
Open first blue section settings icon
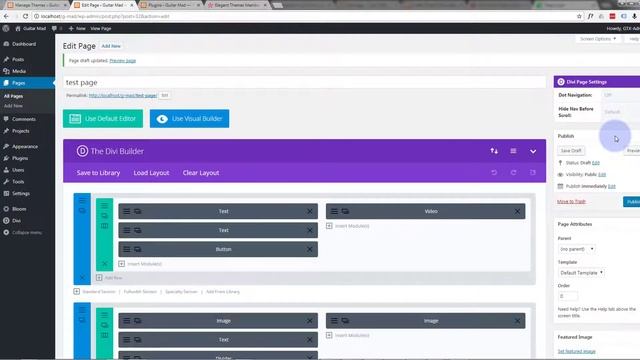coord(82,201)
